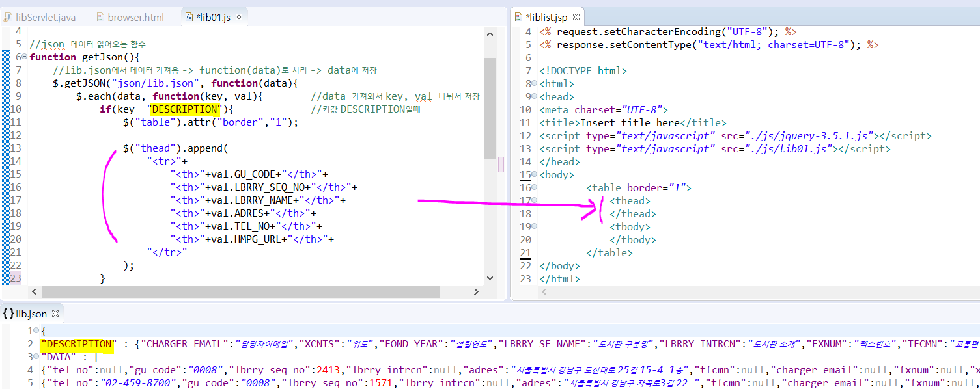The image size is (980, 389).
Task: Click the "02-459-8700" tel_no value
Action: 137,382
